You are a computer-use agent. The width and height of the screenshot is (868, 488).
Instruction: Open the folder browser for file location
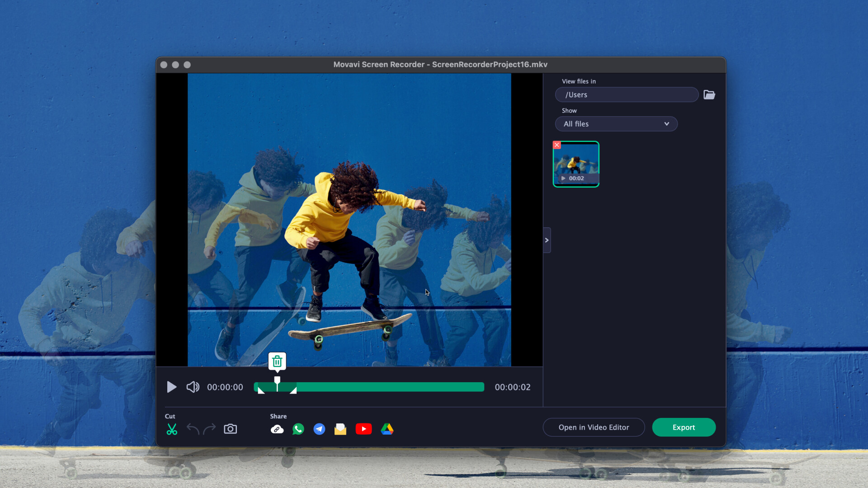709,94
